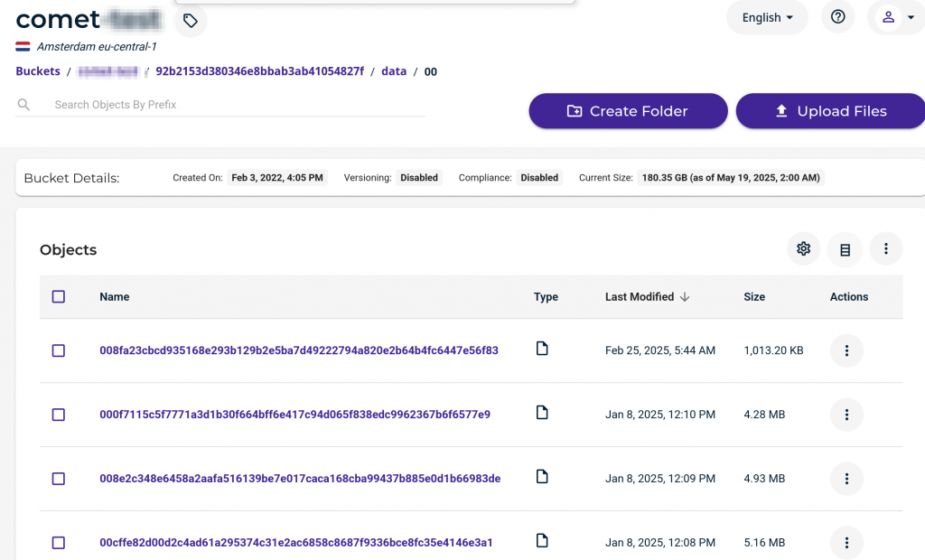Screen dimensions: 925x560
Task: Open actions menu for the 1,013.20 KB object
Action: click(x=846, y=350)
